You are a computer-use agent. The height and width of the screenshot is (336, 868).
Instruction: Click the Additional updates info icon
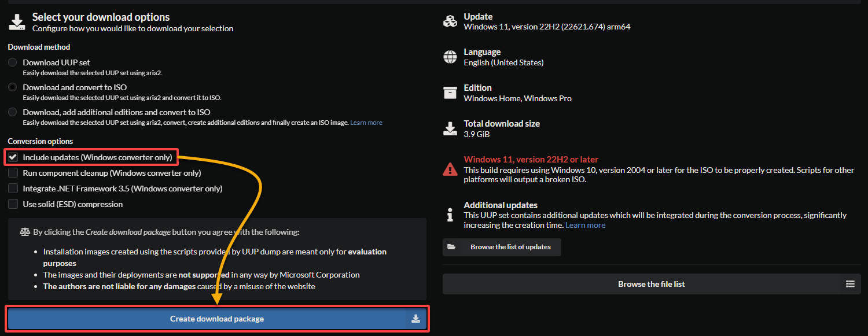(x=450, y=215)
